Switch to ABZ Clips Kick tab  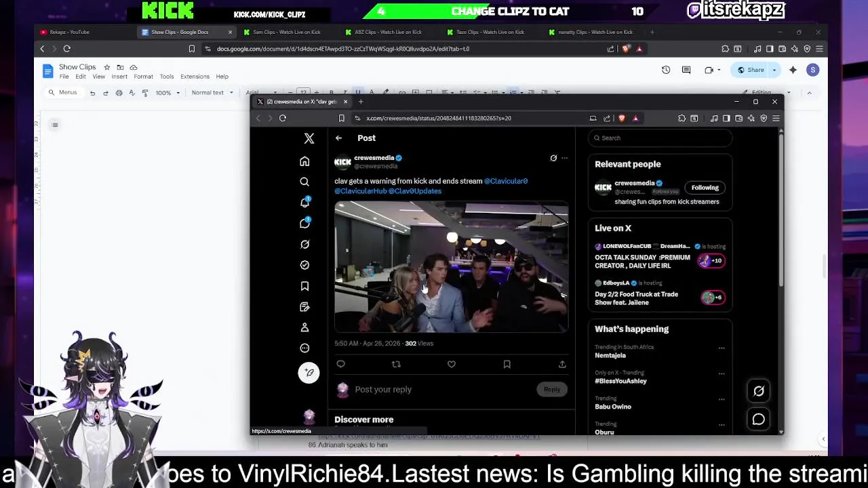pos(388,32)
